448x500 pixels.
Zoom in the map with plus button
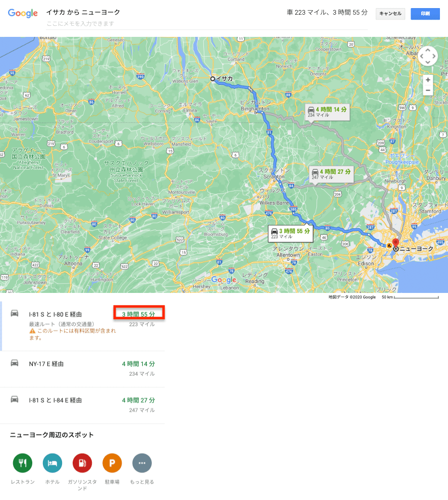coord(428,80)
